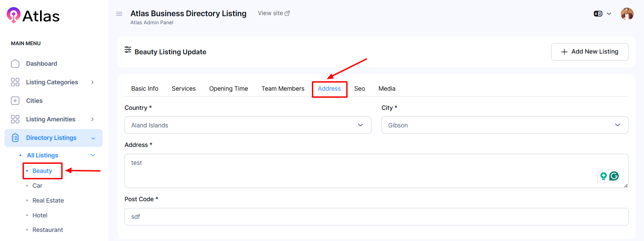644x241 pixels.
Task: Click into the Post Code input field
Action: (x=376, y=217)
